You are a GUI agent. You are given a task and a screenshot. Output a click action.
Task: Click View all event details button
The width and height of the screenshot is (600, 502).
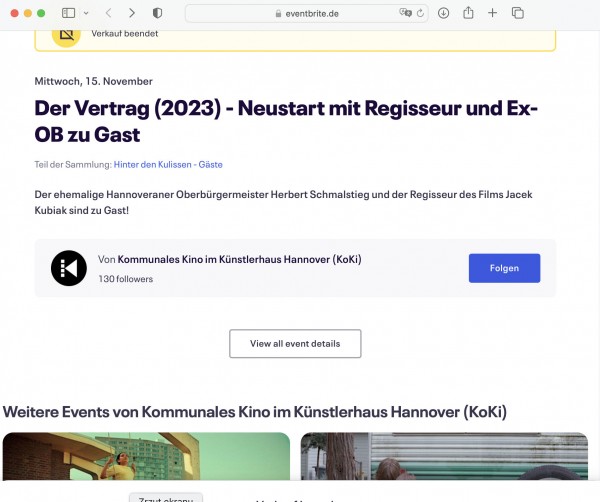click(x=295, y=344)
